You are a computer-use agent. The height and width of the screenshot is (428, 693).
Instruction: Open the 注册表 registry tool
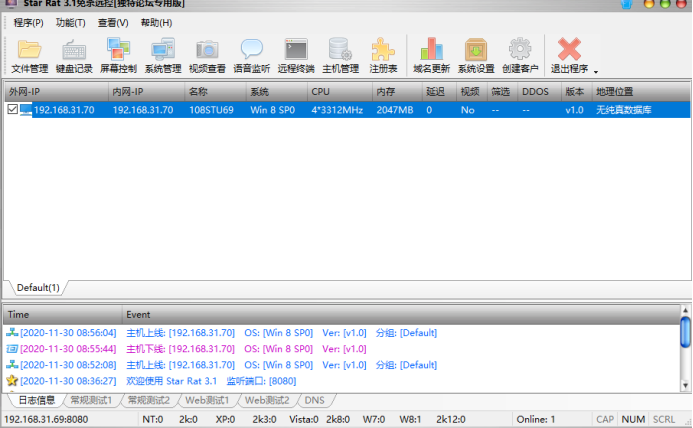click(383, 56)
